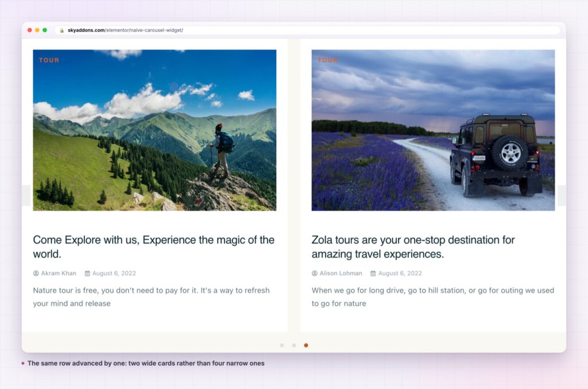Click the author icon beside Alison Lohman
The width and height of the screenshot is (588, 389).
tap(315, 274)
